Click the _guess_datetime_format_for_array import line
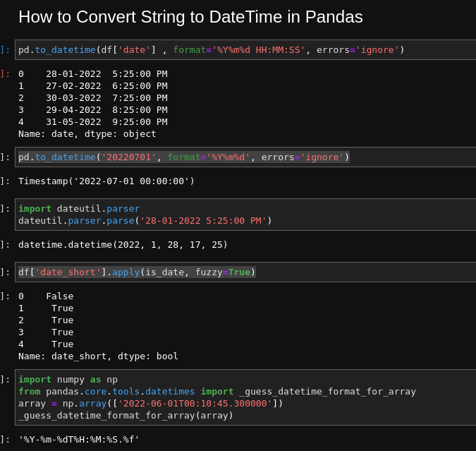The width and height of the screenshot is (476, 451). (x=217, y=392)
